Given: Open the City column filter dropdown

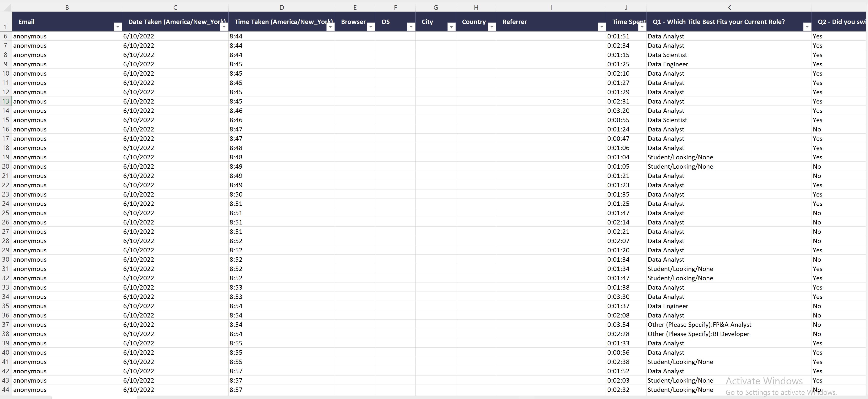Looking at the screenshot, I should click(x=451, y=27).
